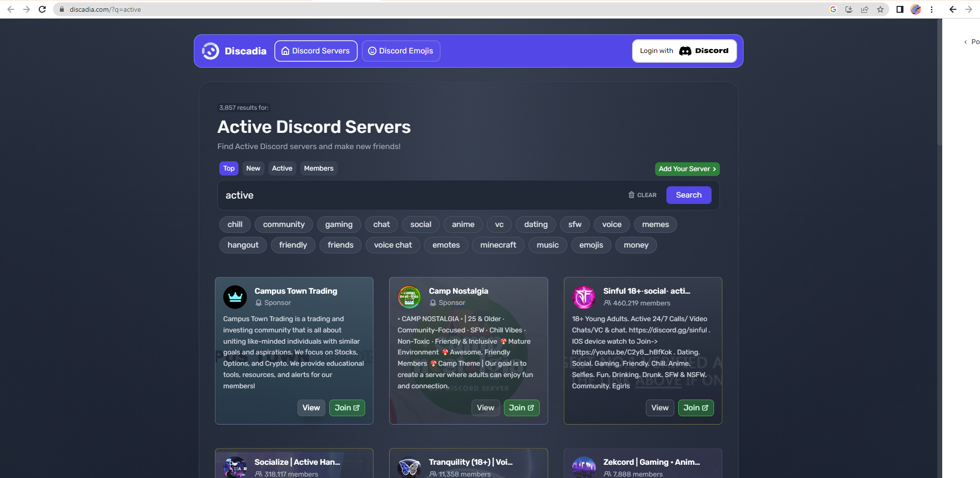The image size is (980, 478).
Task: Click the Socialize server avatar
Action: pyautogui.click(x=235, y=467)
